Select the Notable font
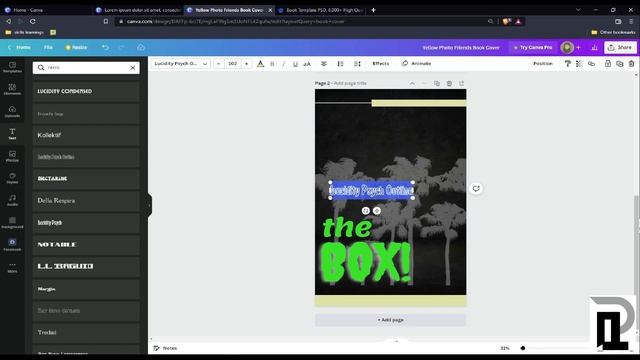The image size is (640, 360). click(x=86, y=244)
